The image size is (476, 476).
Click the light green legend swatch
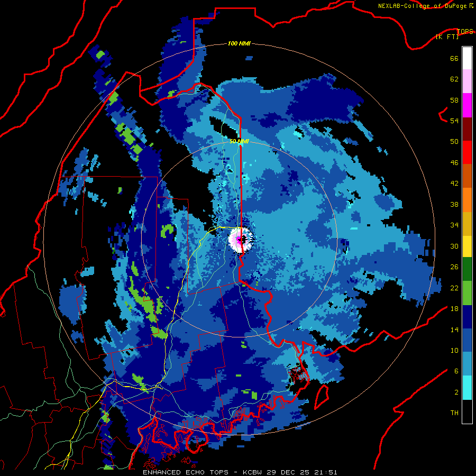pos(467,293)
